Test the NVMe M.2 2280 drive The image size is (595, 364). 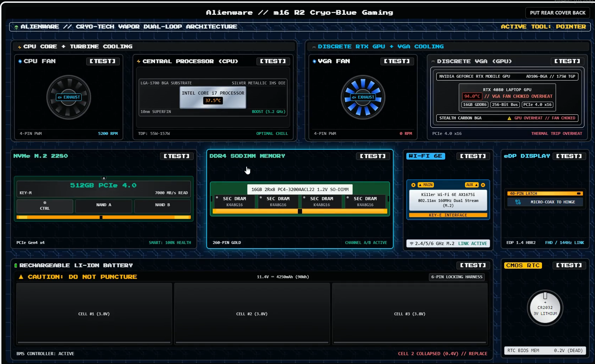(x=177, y=156)
